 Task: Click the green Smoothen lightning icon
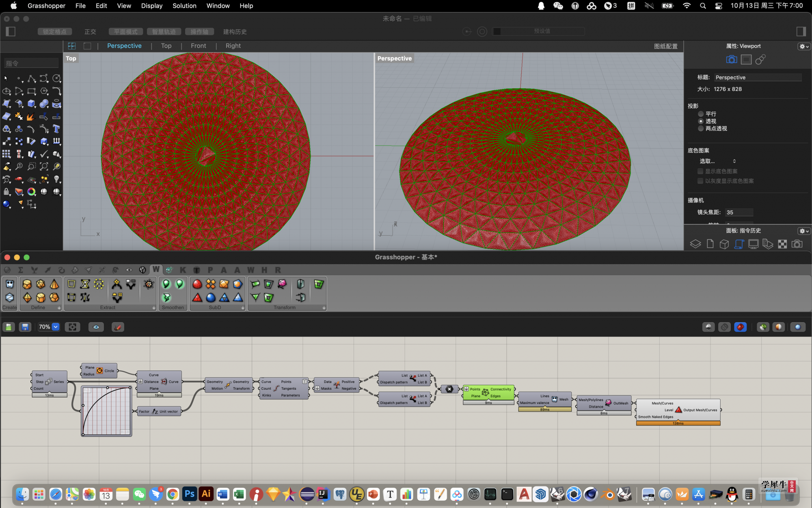[x=166, y=297]
